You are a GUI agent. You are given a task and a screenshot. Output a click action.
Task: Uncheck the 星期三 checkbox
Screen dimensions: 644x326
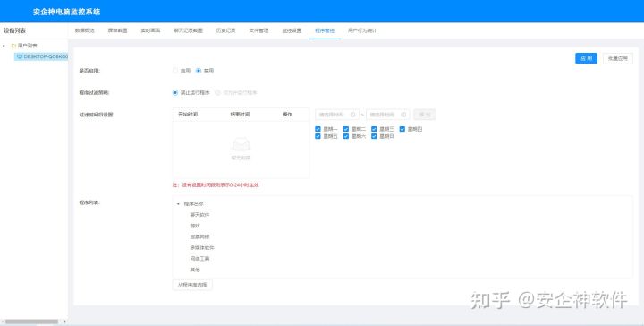tap(374, 129)
